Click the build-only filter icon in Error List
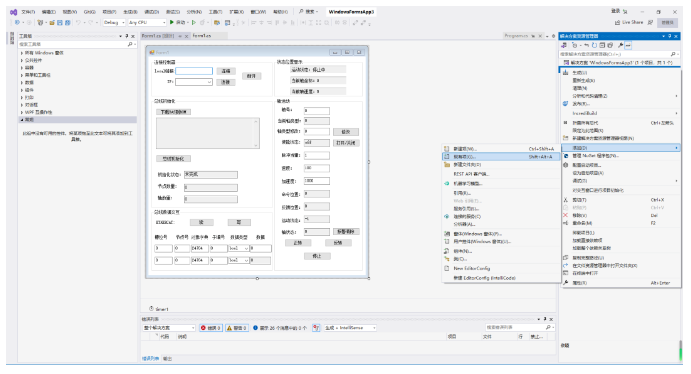 tap(316, 328)
